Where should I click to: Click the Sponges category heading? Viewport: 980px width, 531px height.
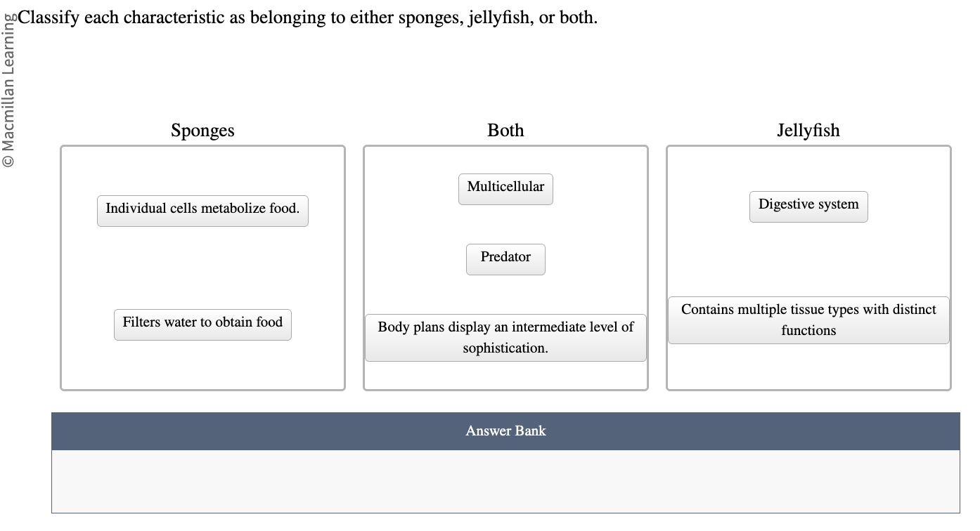tap(202, 131)
